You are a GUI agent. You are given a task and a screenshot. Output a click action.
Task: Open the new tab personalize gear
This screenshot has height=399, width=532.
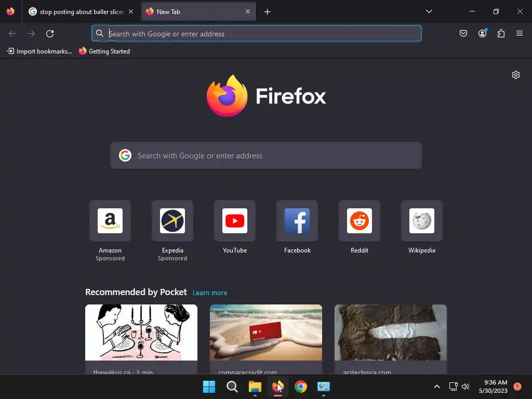pyautogui.click(x=516, y=75)
